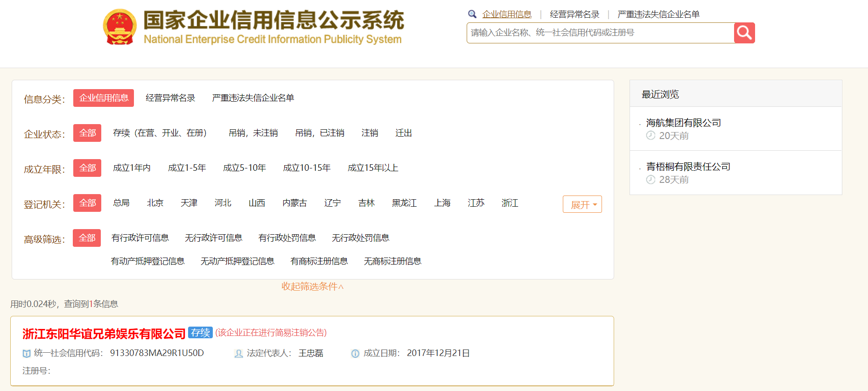This screenshot has width=868, height=391.
Task: Filter by 有商标注册信息
Action: coord(319,261)
